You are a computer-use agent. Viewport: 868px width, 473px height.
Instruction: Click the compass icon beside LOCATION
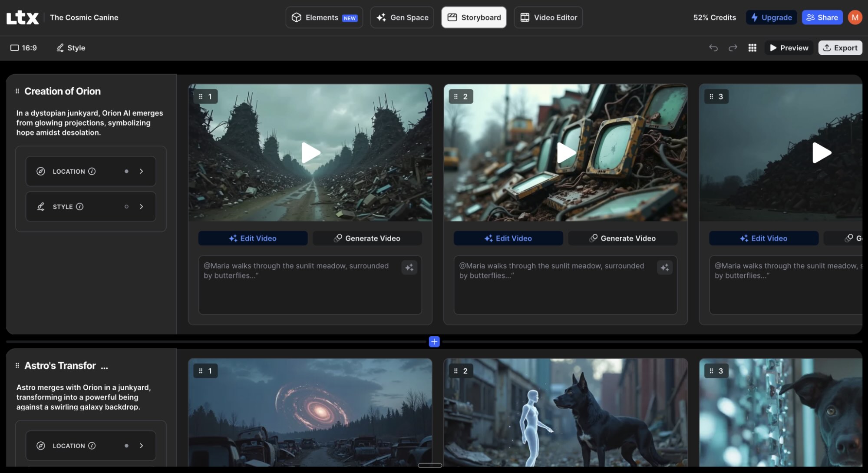pyautogui.click(x=41, y=171)
